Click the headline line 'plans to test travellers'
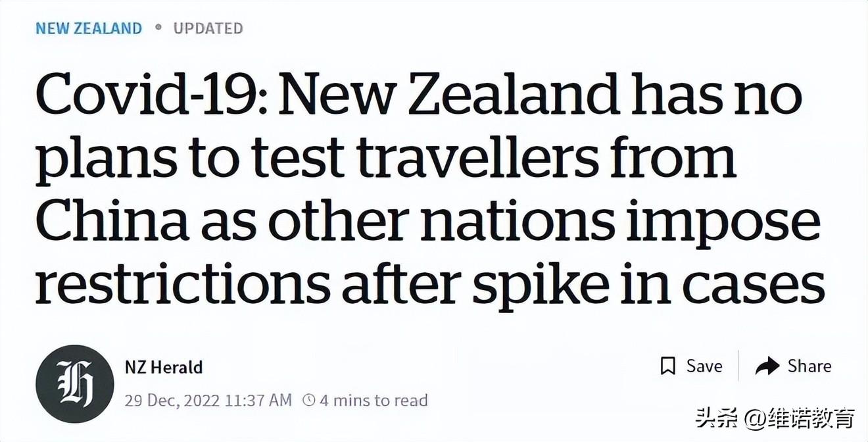 coord(385,161)
